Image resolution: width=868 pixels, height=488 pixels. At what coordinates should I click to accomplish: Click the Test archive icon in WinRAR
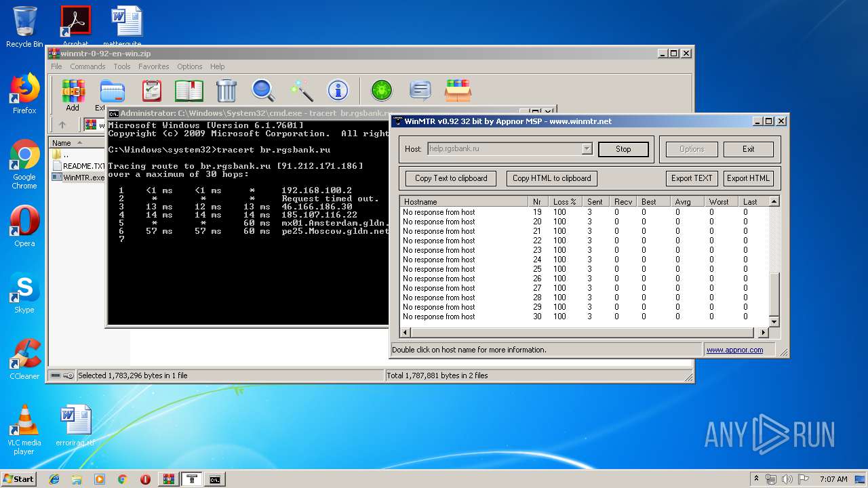pos(152,91)
